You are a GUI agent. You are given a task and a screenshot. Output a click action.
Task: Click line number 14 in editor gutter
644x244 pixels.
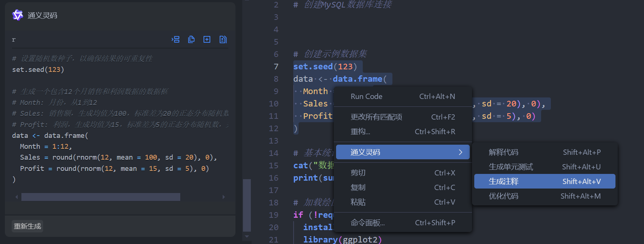[x=274, y=153]
